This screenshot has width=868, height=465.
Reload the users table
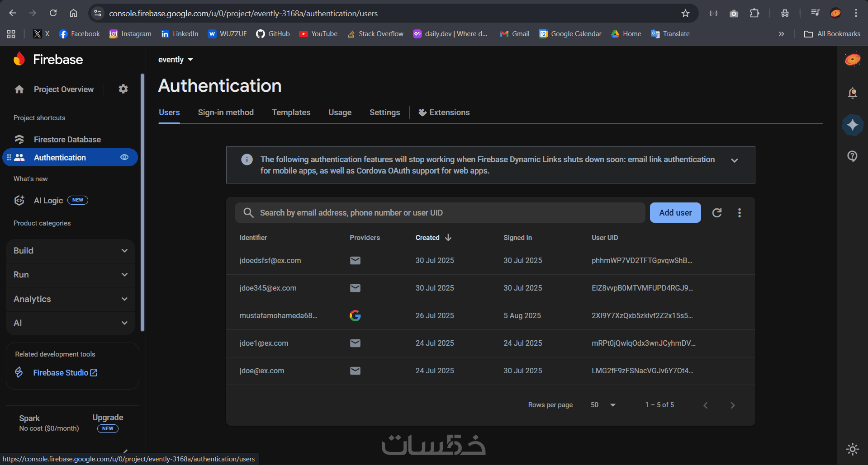[717, 212]
